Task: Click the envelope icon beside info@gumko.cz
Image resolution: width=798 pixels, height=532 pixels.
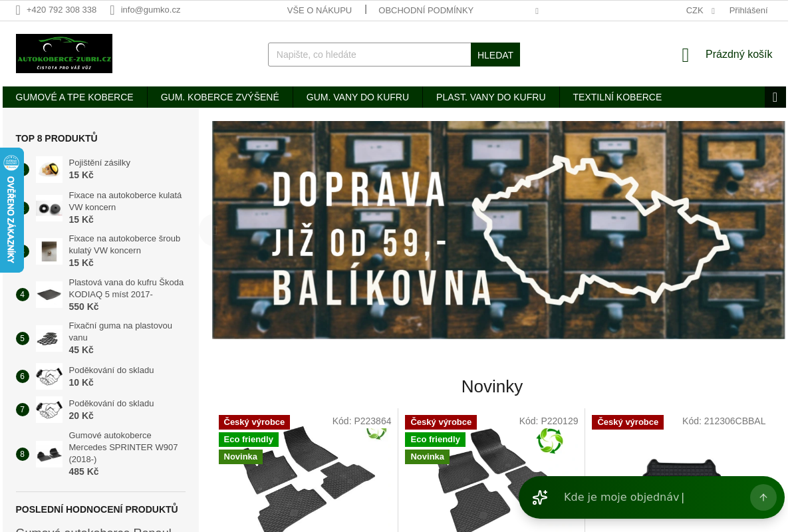Action: tap(112, 10)
